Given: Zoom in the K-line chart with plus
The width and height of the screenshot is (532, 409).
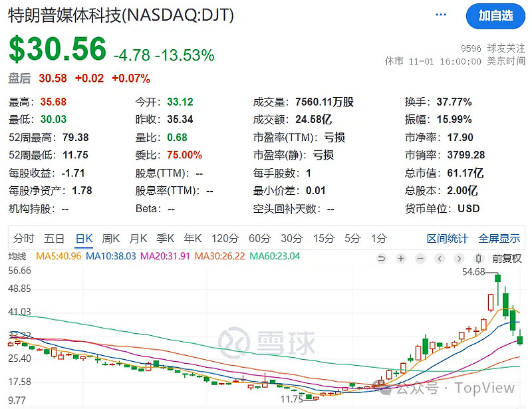Looking at the screenshot, I should [x=401, y=259].
